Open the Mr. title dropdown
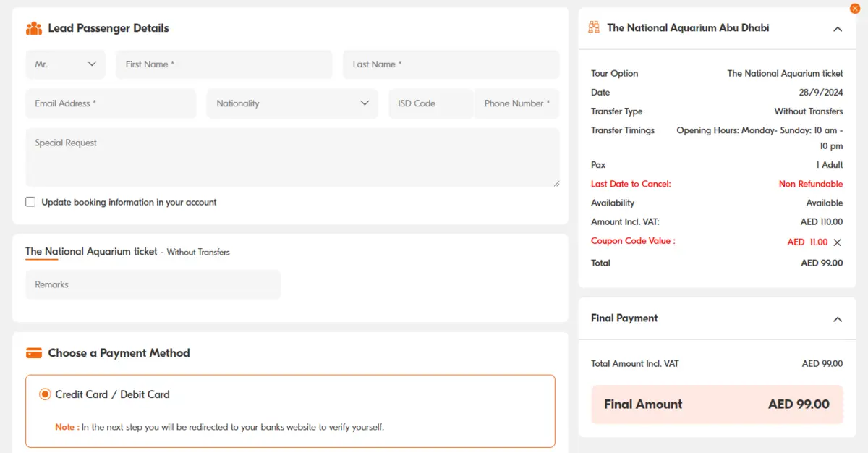Screen dimensions: 868x453 (x=65, y=64)
